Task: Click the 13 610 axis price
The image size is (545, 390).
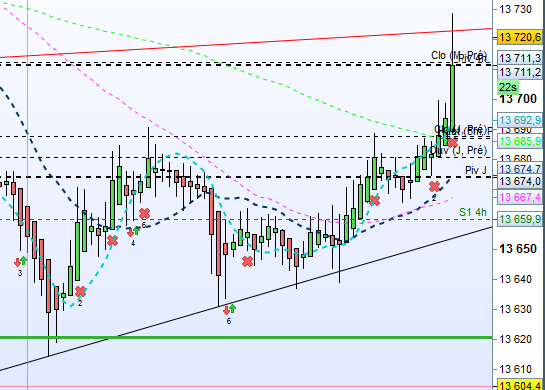Action: (516, 369)
